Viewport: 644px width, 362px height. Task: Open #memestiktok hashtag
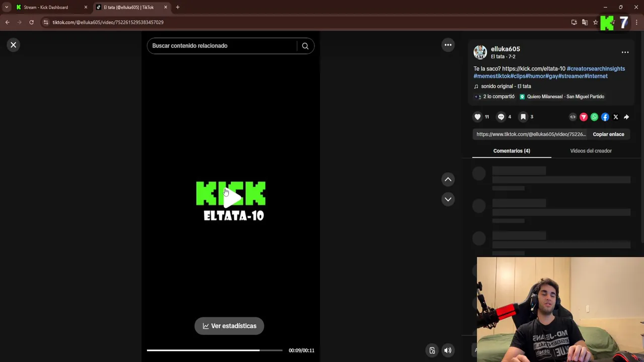tap(492, 76)
